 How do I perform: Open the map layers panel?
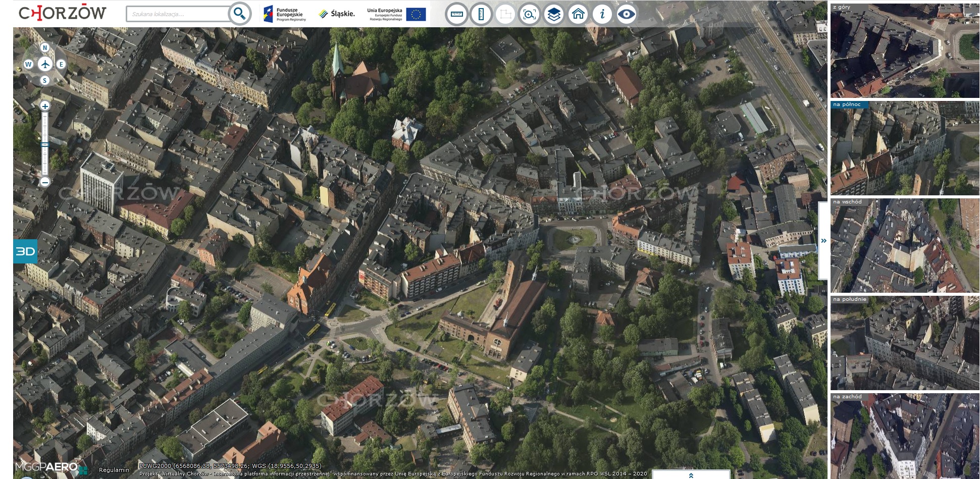[554, 14]
